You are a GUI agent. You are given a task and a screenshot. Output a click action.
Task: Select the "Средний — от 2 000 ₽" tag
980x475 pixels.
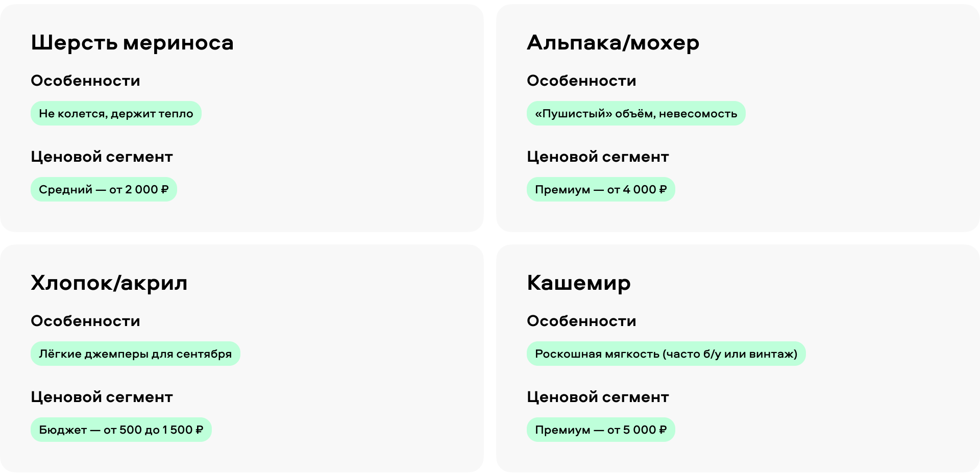[104, 189]
